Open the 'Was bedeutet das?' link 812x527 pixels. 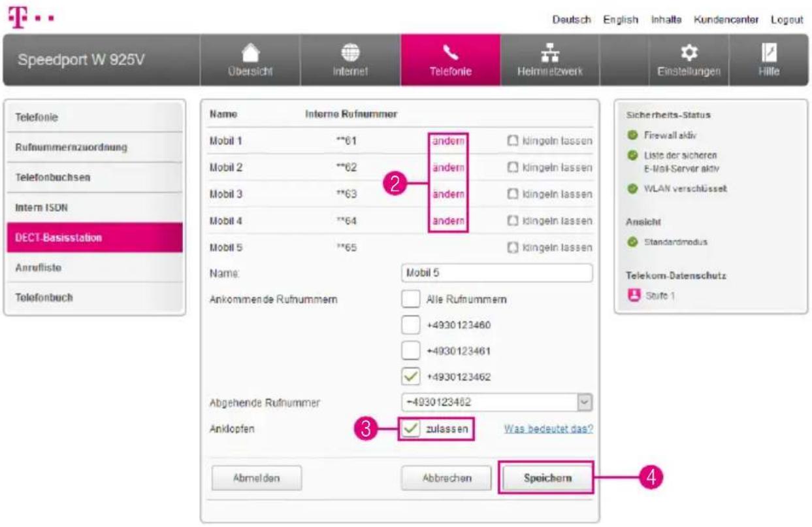pos(548,430)
